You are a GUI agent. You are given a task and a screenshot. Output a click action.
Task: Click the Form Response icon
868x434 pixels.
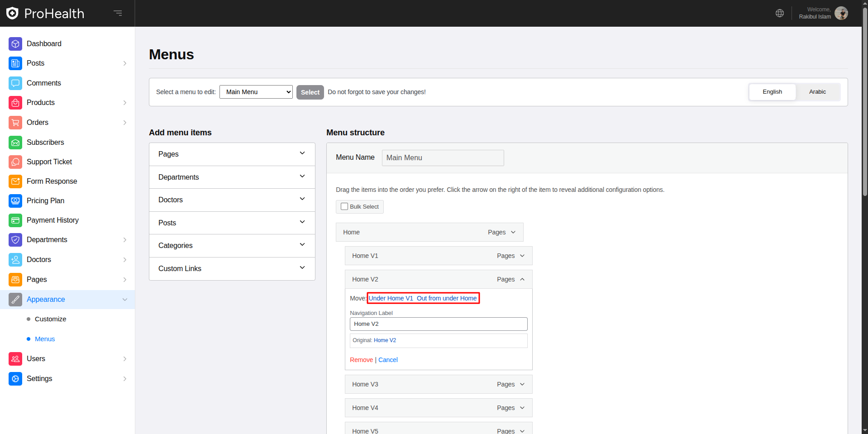click(15, 181)
